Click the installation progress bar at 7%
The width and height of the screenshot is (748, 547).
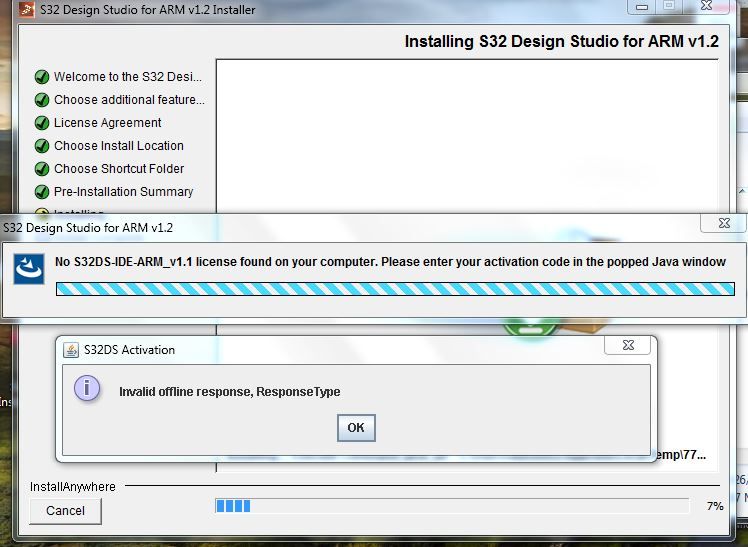pos(452,506)
